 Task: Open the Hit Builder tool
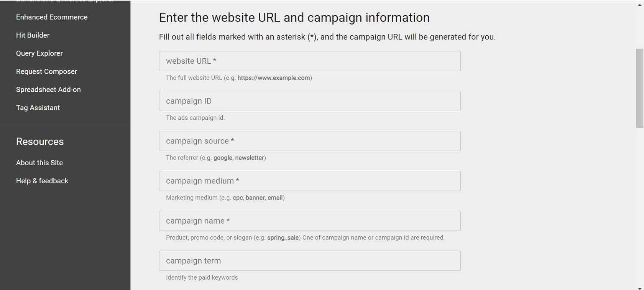tap(33, 35)
